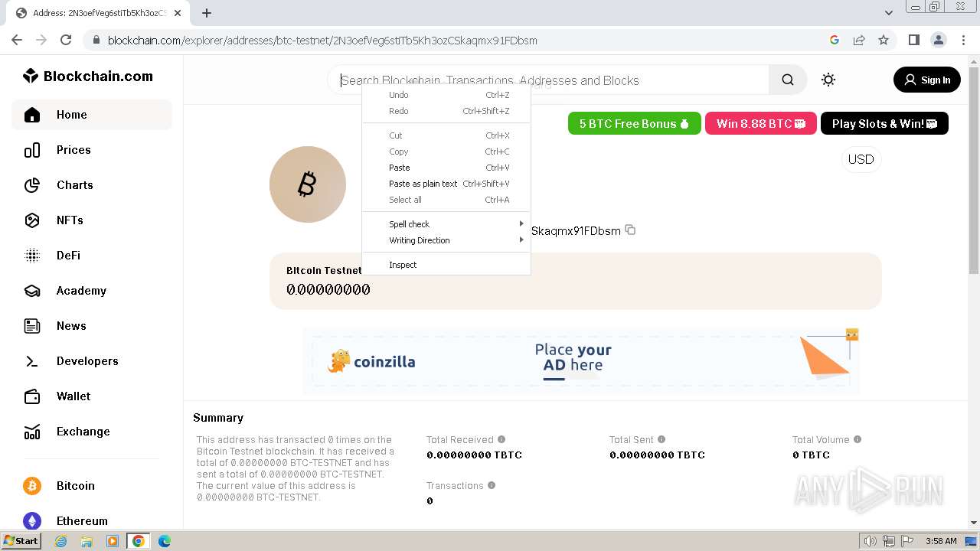Open the Wallet sidebar icon

click(32, 396)
